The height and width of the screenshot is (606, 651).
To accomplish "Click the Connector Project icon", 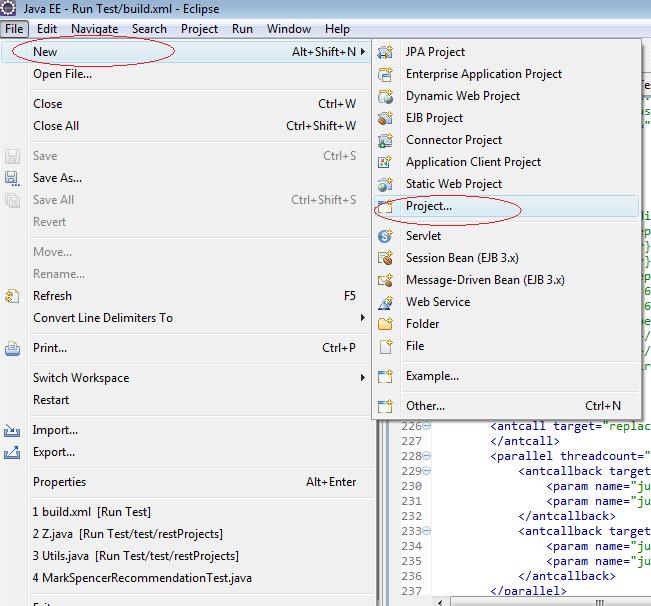I will 385,140.
